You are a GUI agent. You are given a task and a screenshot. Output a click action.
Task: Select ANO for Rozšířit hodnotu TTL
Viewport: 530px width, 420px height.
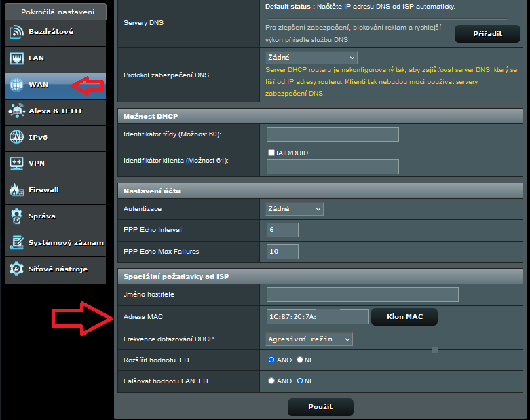(x=271, y=360)
